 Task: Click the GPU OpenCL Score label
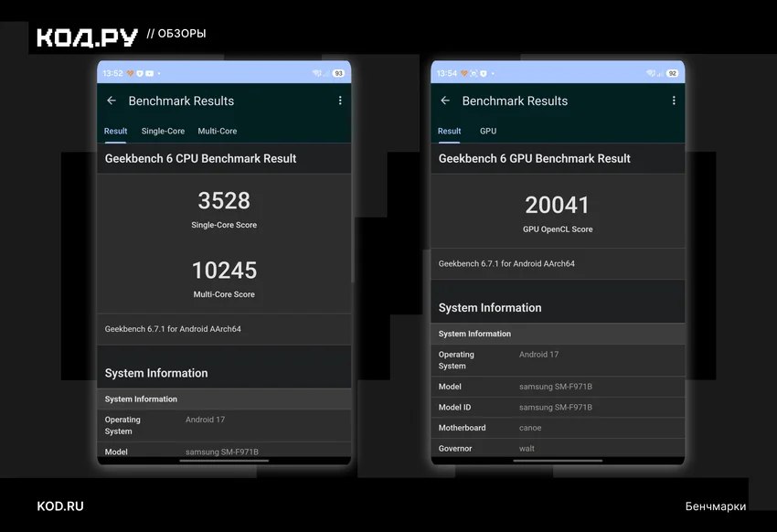[x=558, y=229]
